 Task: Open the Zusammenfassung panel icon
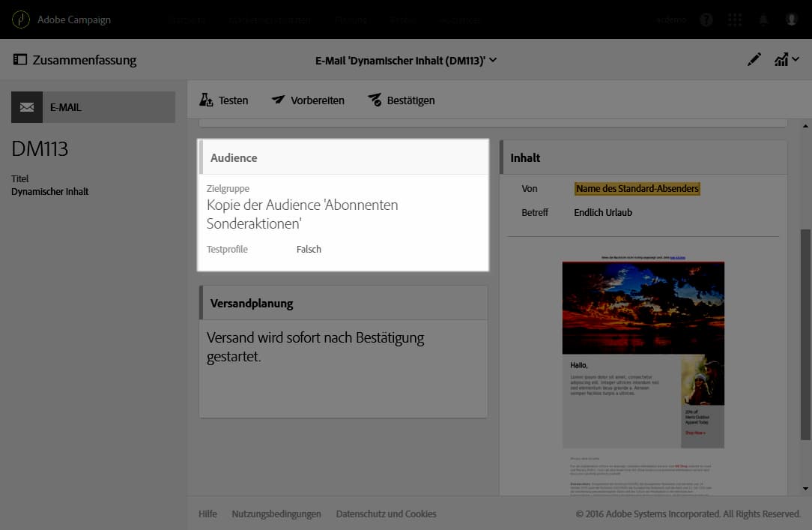(x=20, y=58)
